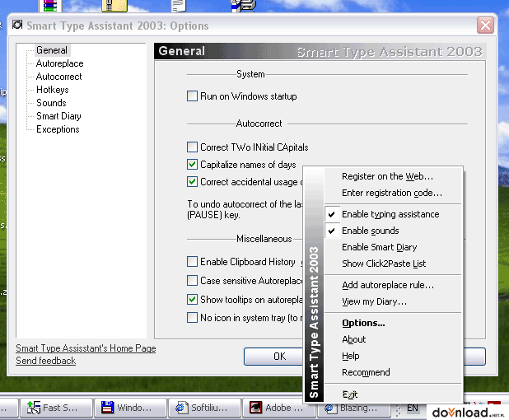Enable Run on Windows startup checkbox

(x=192, y=96)
